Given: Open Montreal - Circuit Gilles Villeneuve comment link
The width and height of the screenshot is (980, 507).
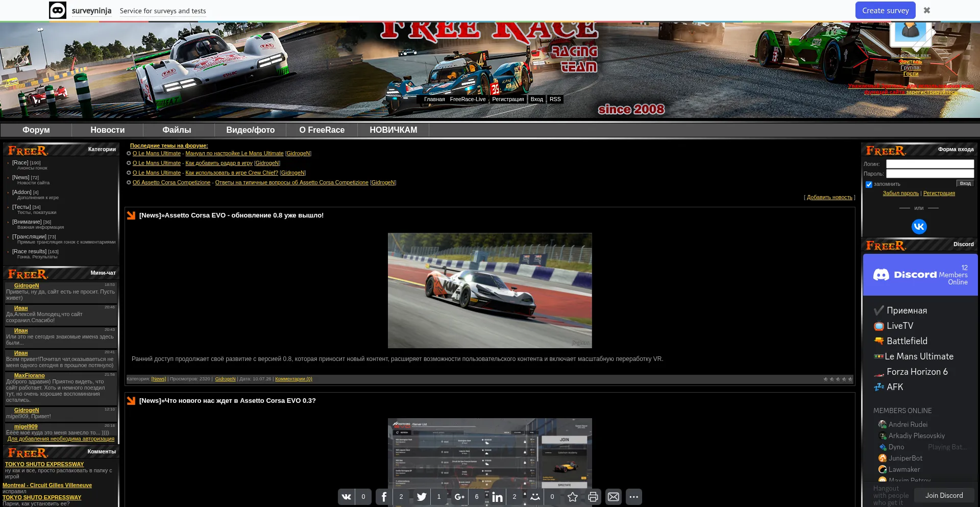Looking at the screenshot, I should [x=47, y=485].
